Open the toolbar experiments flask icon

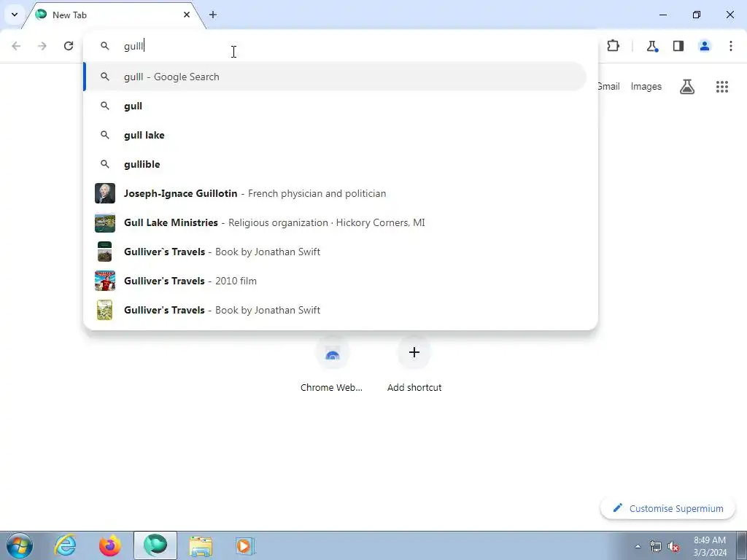[x=652, y=46]
